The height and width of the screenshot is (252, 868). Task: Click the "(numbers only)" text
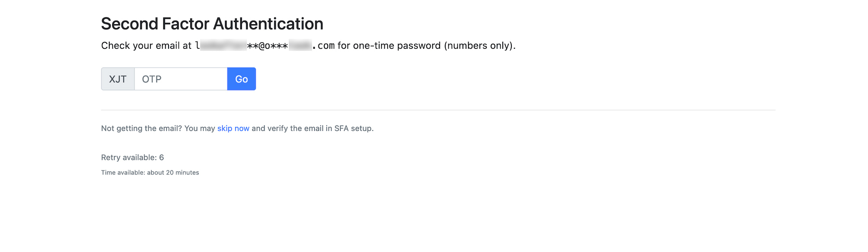coord(479,46)
